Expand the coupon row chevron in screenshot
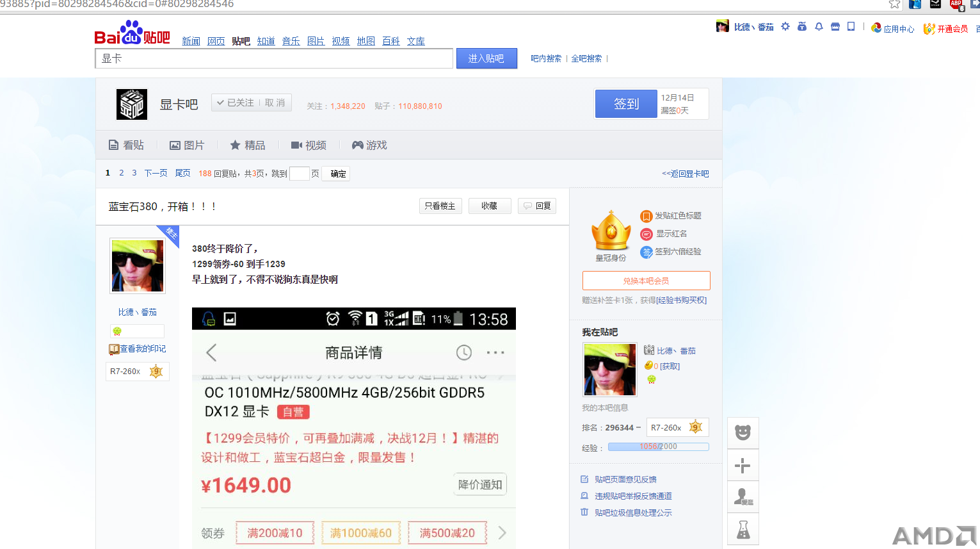980x549 pixels. coord(502,533)
